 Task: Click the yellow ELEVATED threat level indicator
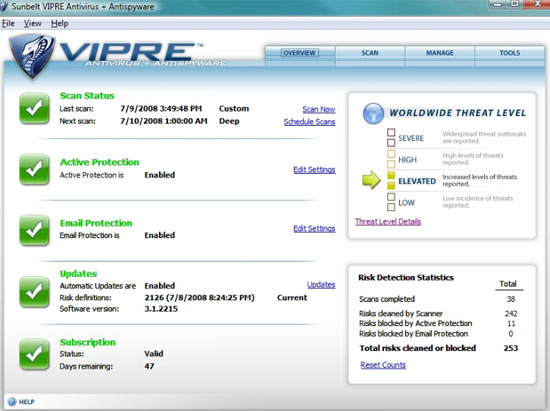coord(391,181)
